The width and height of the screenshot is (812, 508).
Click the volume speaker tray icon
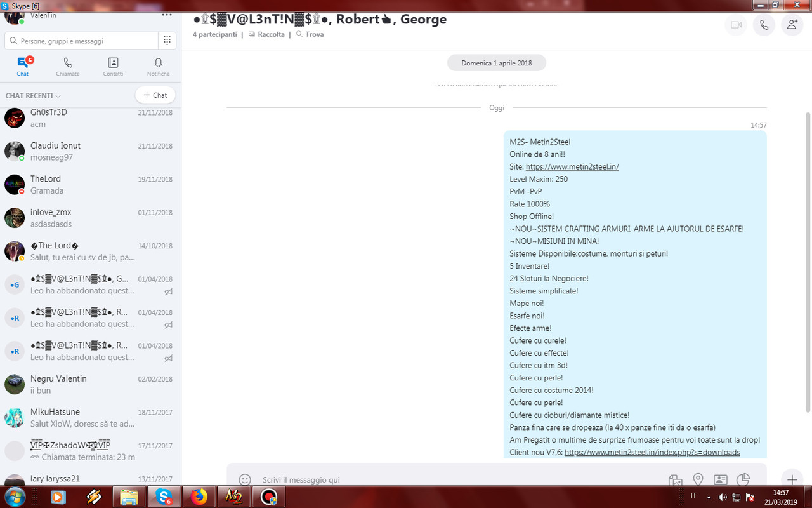click(723, 497)
